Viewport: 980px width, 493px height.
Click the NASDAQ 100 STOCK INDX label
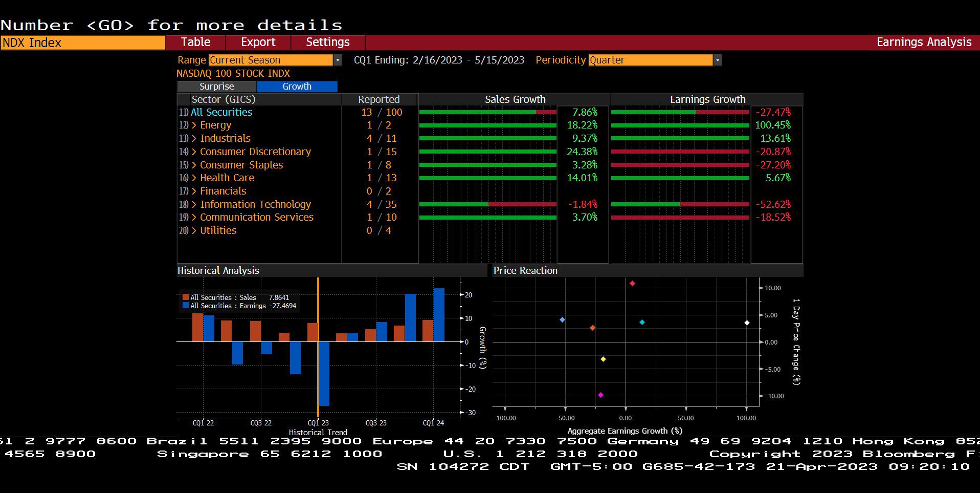tap(233, 73)
